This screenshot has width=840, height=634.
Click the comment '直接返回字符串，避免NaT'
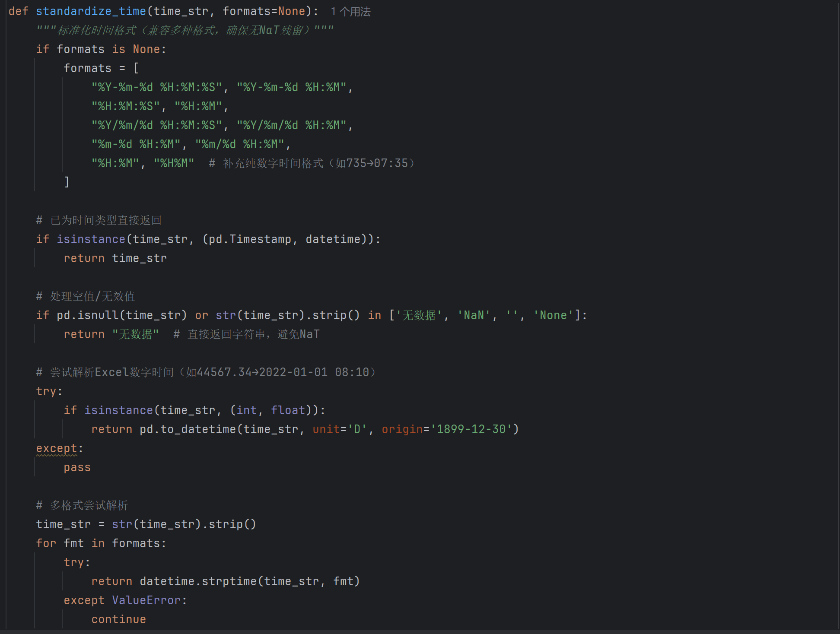coord(247,334)
